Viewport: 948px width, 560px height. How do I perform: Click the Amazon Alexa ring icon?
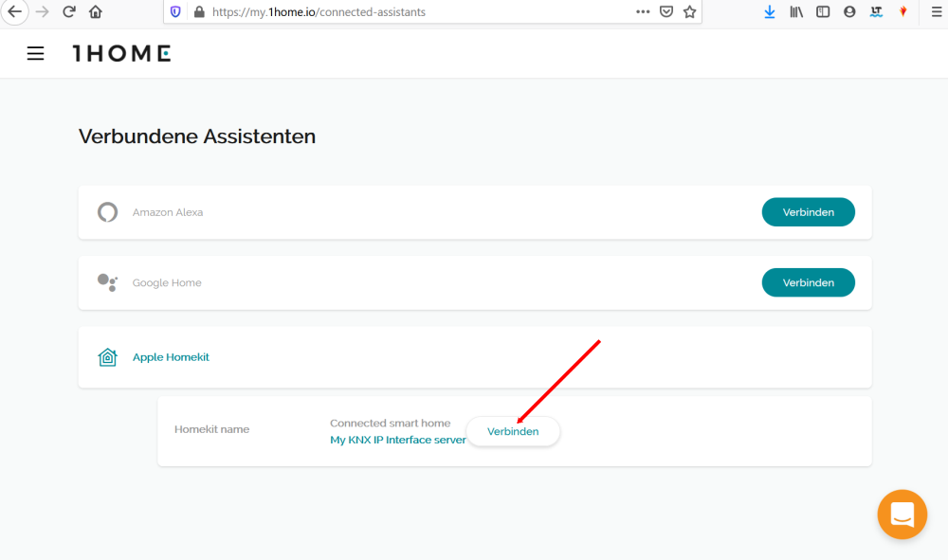108,212
